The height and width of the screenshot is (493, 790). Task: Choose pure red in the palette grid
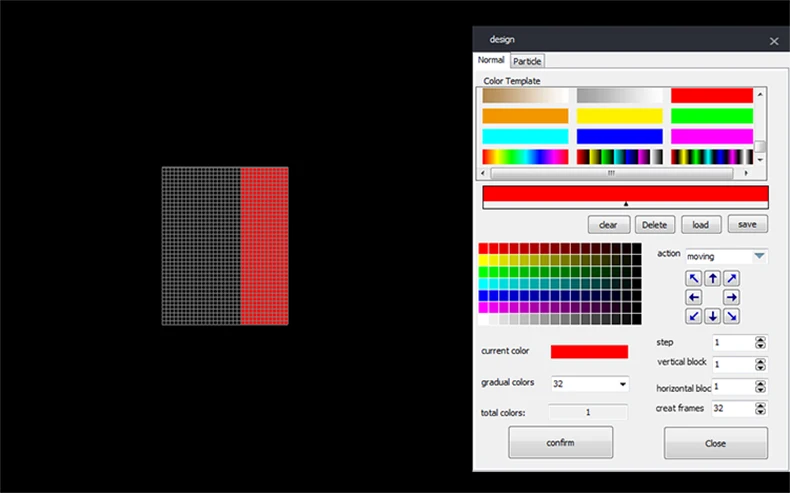tap(483, 248)
